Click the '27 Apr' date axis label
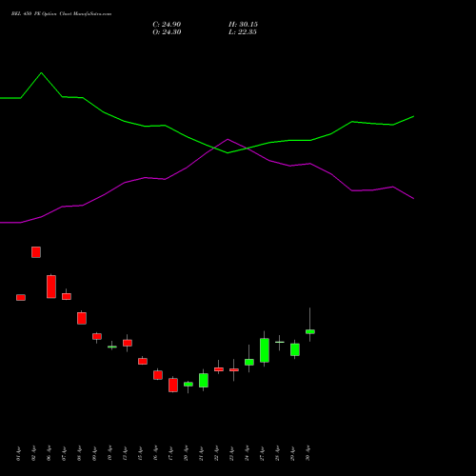The image size is (476, 476). [x=262, y=453]
